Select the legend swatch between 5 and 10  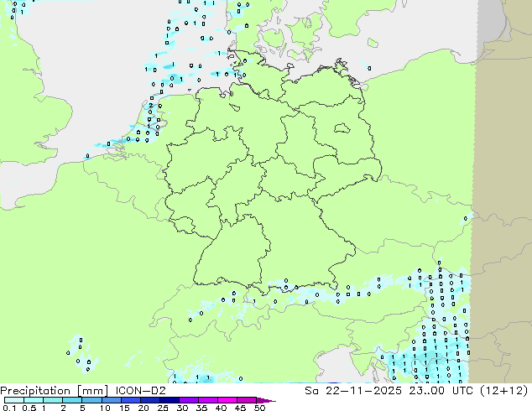point(91,400)
